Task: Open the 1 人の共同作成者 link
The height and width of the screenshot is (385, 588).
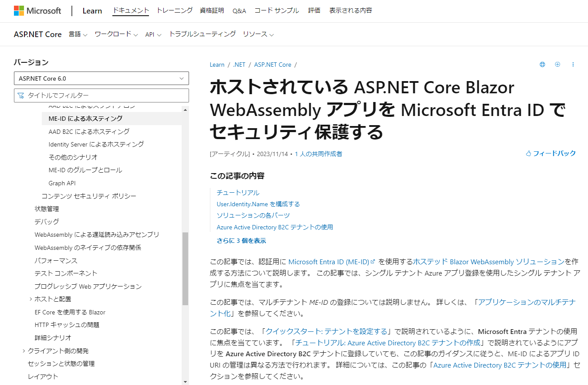Action: tap(318, 154)
